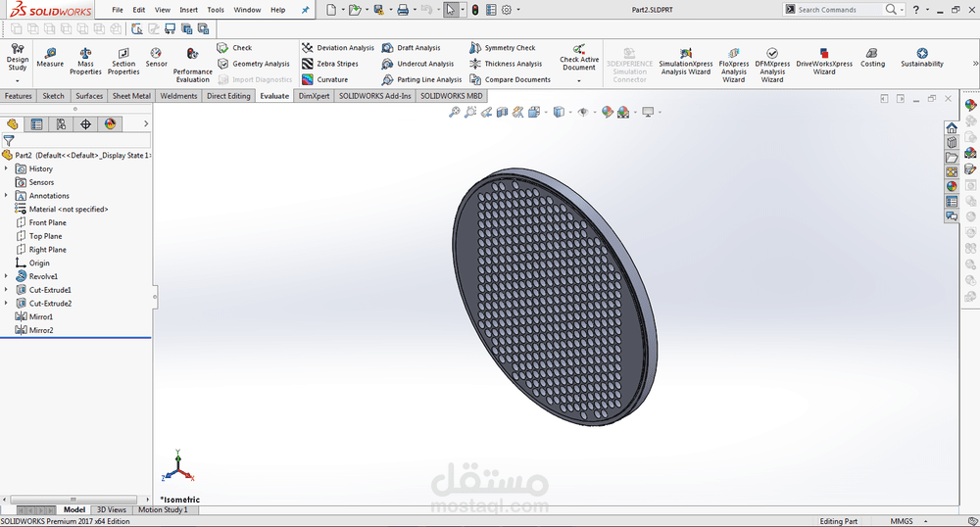The image size is (980, 527).
Task: Switch to the Sheet Metal tab
Action: 131,96
